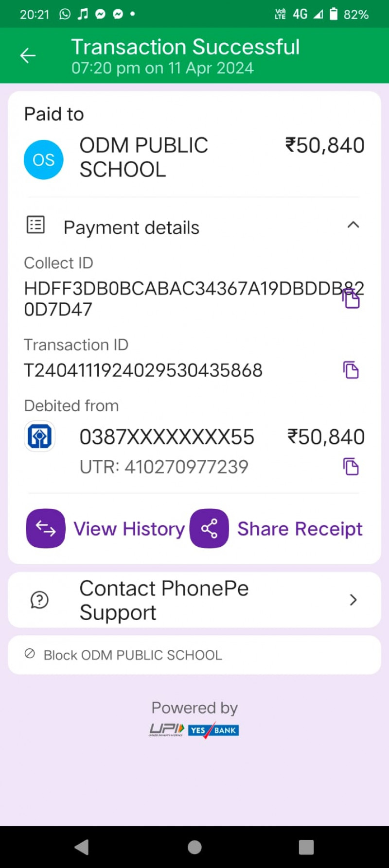Tap the Share Receipt share icon

[x=209, y=528]
